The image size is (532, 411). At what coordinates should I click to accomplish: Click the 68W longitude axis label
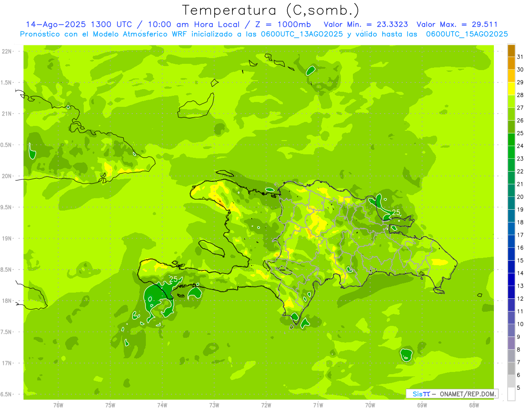coord(474,405)
